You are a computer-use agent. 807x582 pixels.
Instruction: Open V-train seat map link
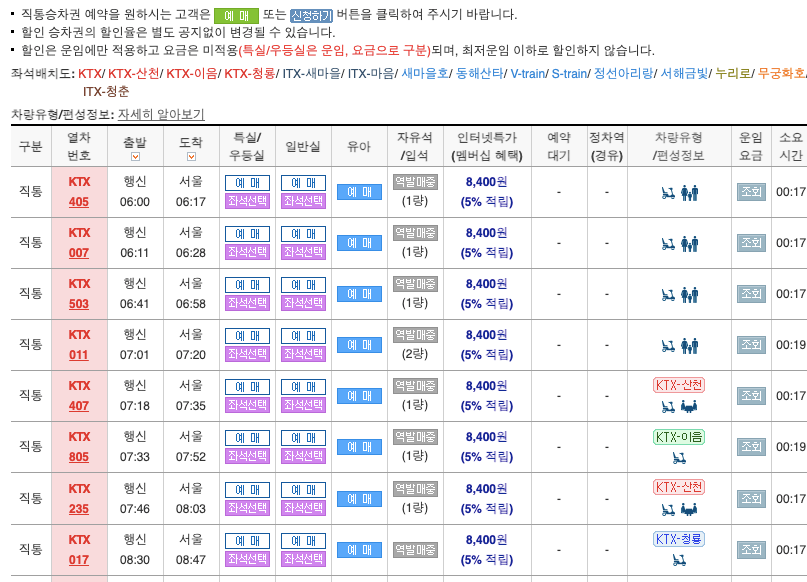[x=528, y=74]
